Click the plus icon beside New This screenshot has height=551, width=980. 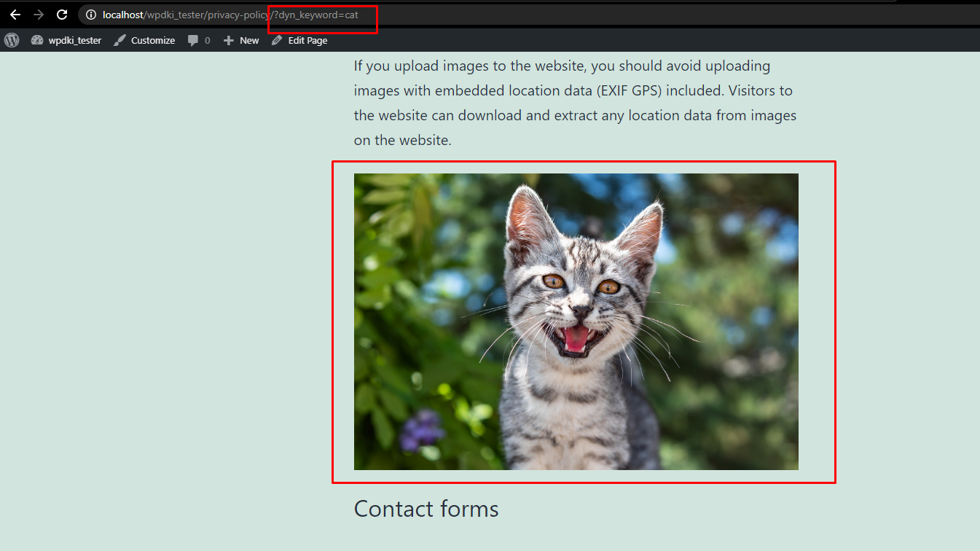click(x=229, y=41)
